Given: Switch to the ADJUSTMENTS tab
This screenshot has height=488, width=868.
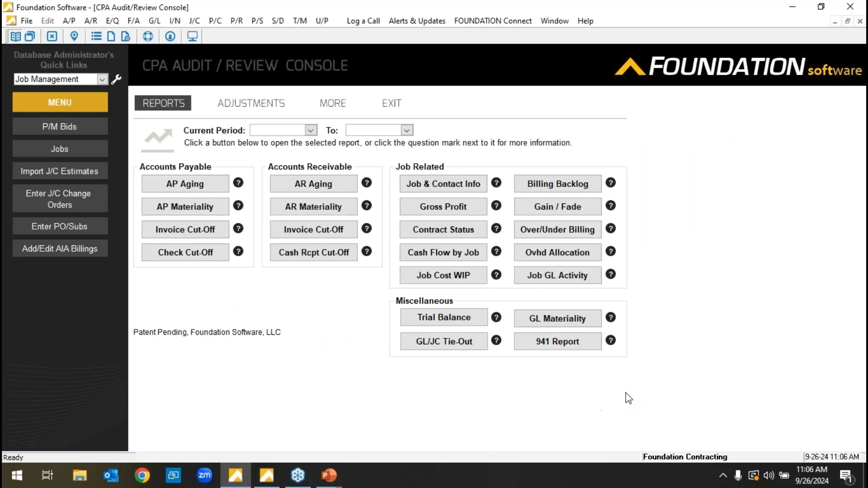Looking at the screenshot, I should (251, 103).
